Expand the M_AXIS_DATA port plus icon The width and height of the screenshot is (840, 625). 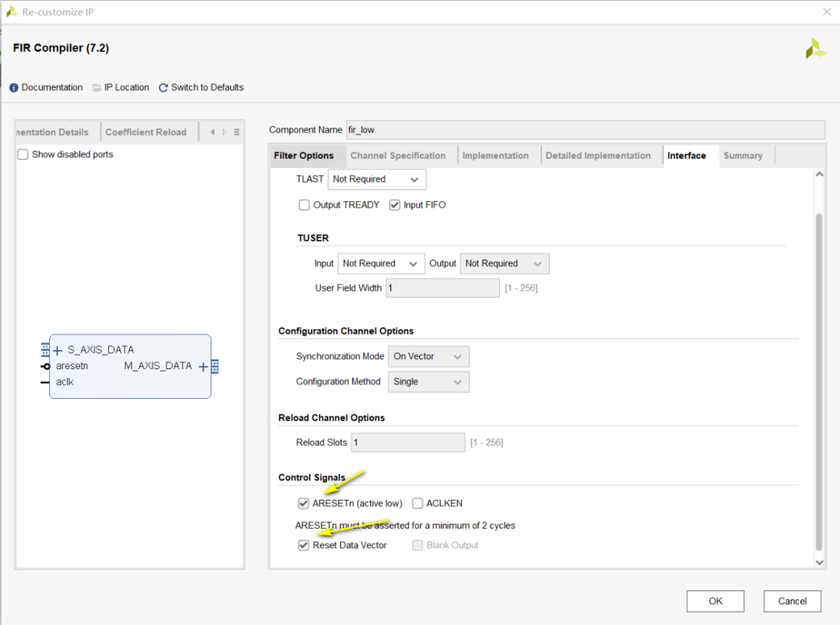[x=203, y=367]
